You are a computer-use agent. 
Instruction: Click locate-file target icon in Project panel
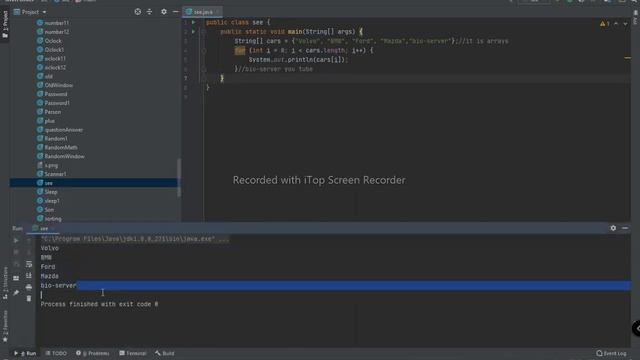138,12
